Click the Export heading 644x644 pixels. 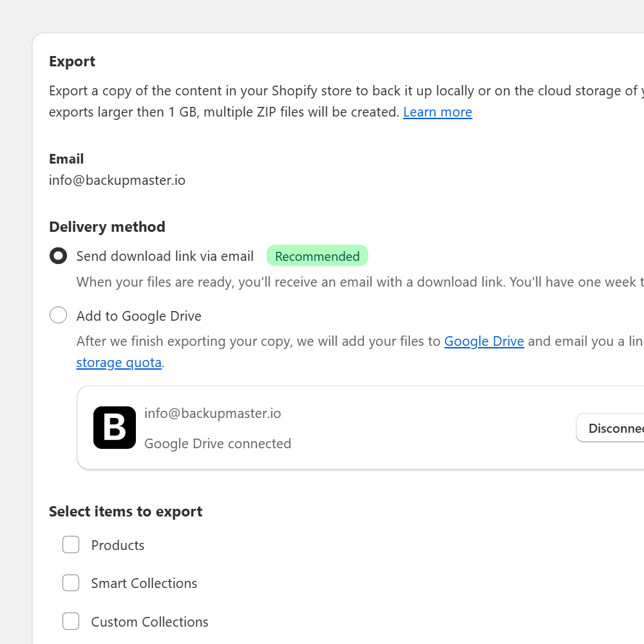(x=72, y=61)
